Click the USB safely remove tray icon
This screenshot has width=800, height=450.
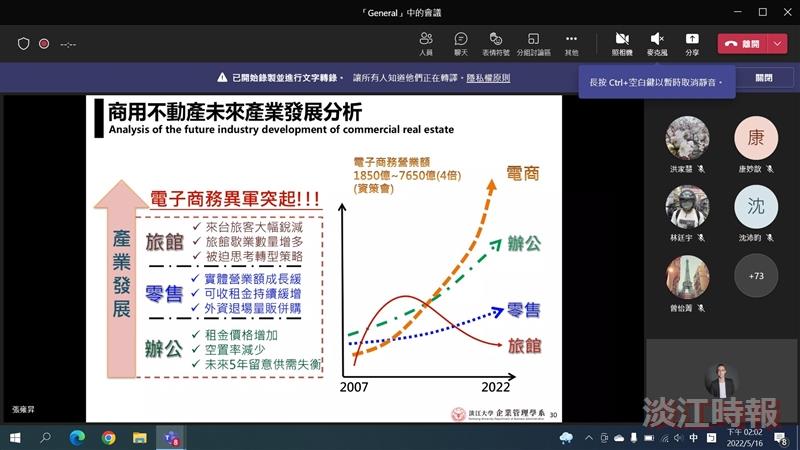pyautogui.click(x=634, y=438)
